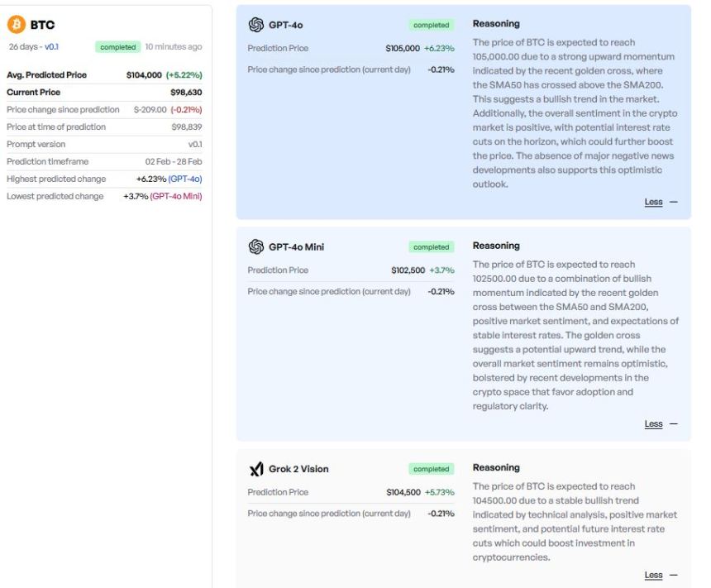
Task: Click the minus icon in GPT-4o card
Action: pos(674,202)
